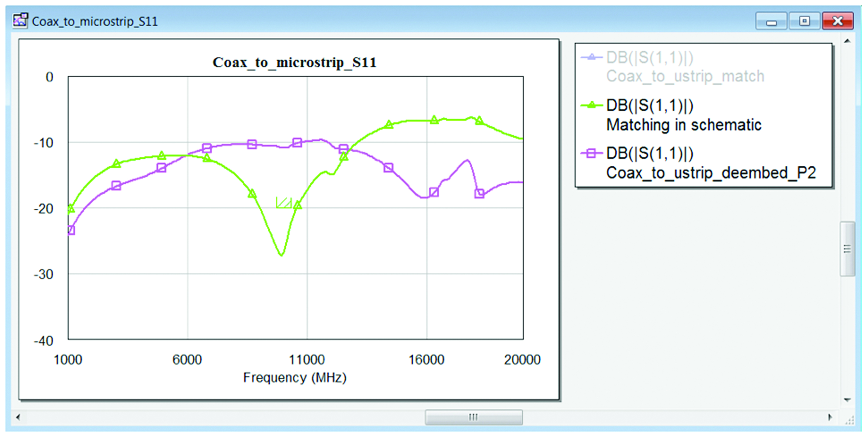Click the horizontal scrollbar left arrow

(x=18, y=417)
